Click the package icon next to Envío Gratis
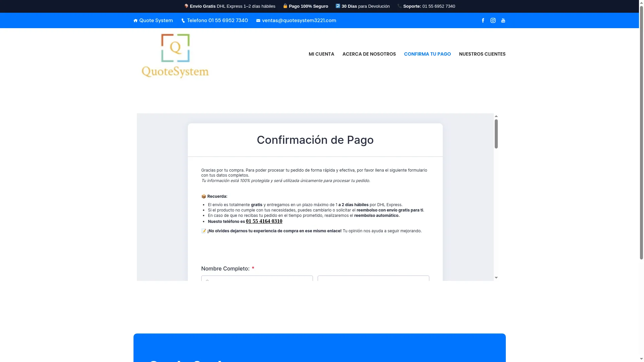 pyautogui.click(x=186, y=6)
